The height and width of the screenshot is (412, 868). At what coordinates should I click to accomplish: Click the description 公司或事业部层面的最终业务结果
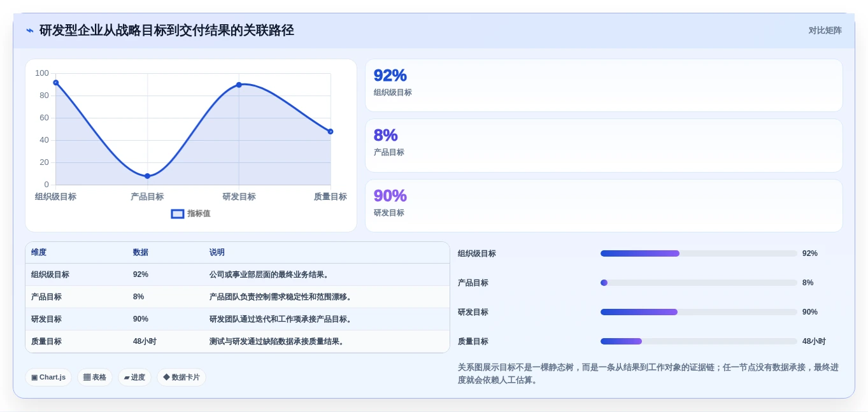pyautogui.click(x=271, y=274)
